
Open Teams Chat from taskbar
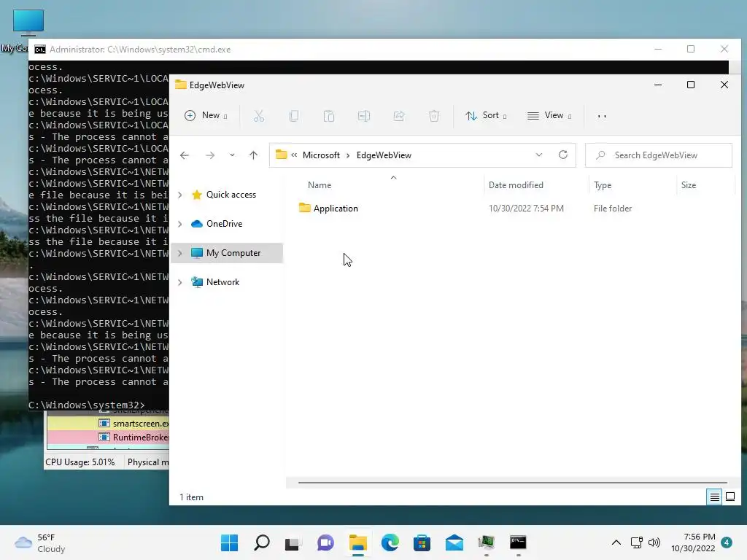coord(326,542)
